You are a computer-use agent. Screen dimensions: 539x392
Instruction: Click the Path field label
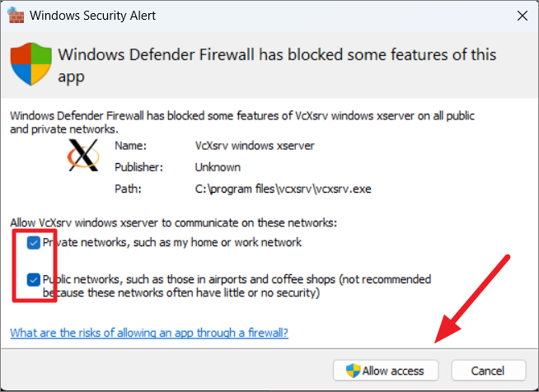click(128, 189)
